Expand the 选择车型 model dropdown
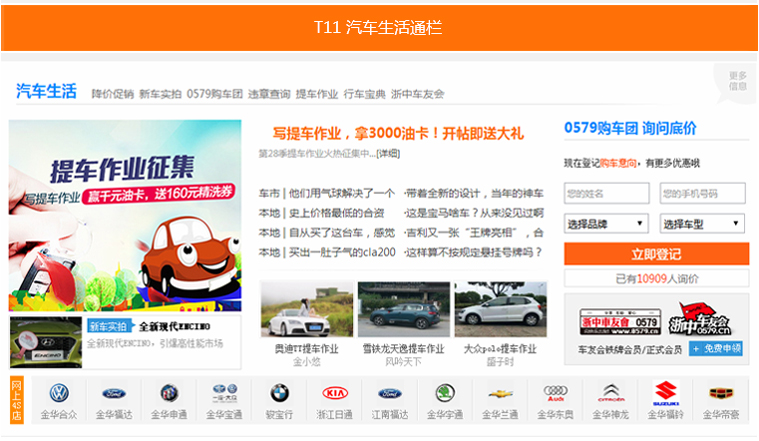Viewport: 759px width, 441px height. pyautogui.click(x=703, y=223)
